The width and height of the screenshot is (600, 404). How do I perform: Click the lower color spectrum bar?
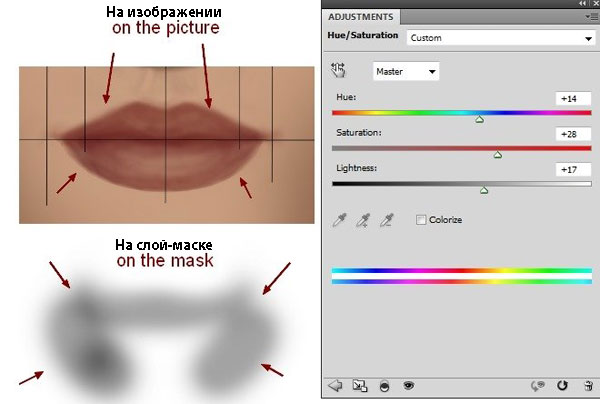pos(461,282)
